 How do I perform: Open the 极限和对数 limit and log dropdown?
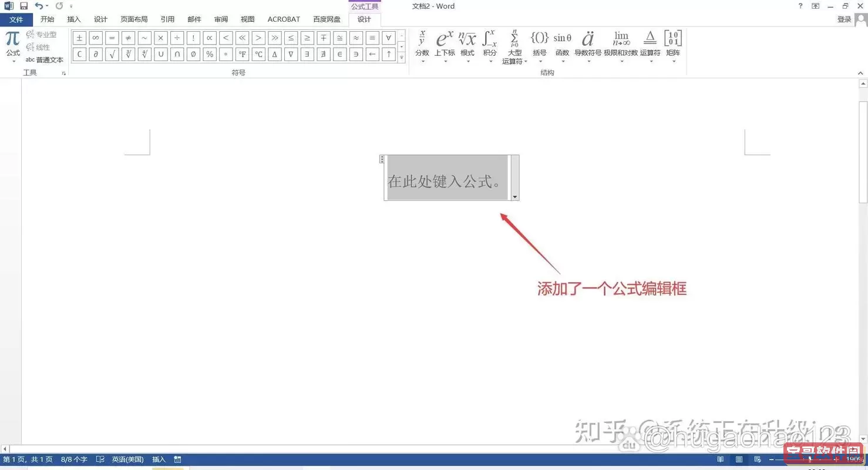(621, 47)
